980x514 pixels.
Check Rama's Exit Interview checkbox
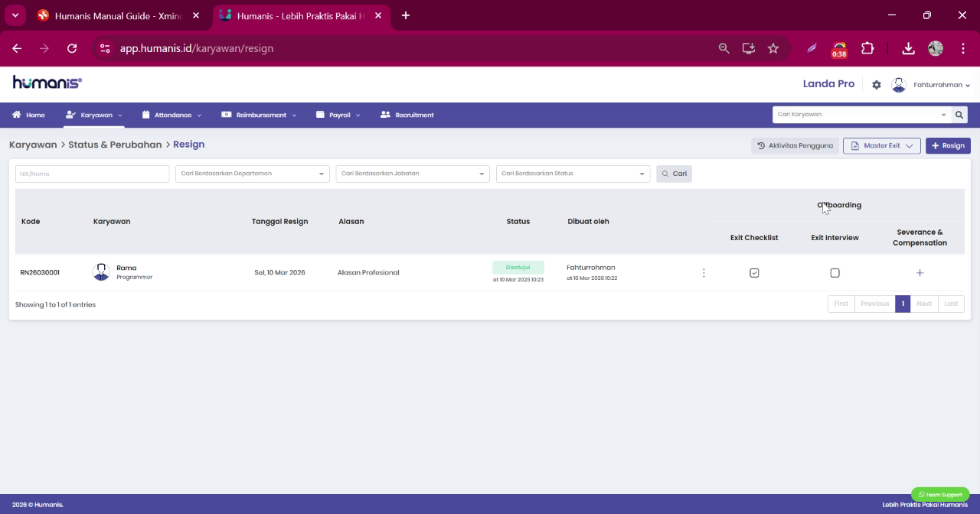835,273
